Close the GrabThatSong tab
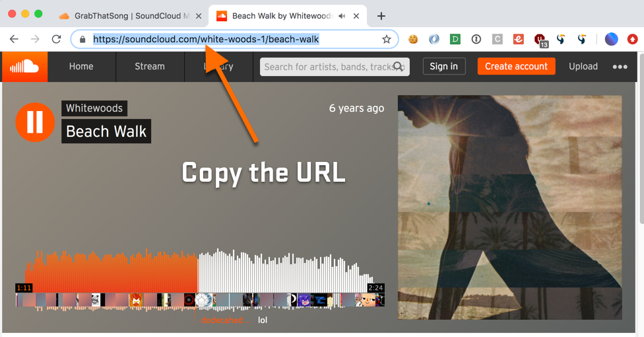Image resolution: width=644 pixels, height=337 pixels. point(199,16)
